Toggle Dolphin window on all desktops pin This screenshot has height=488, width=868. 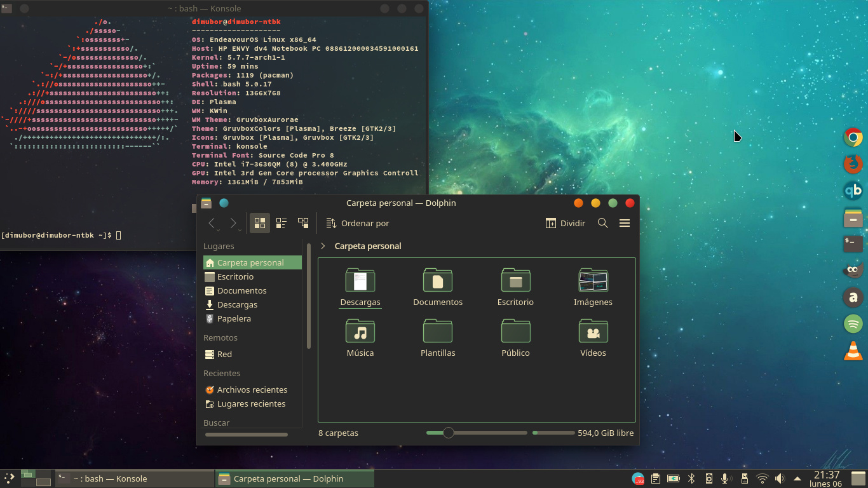pos(224,203)
